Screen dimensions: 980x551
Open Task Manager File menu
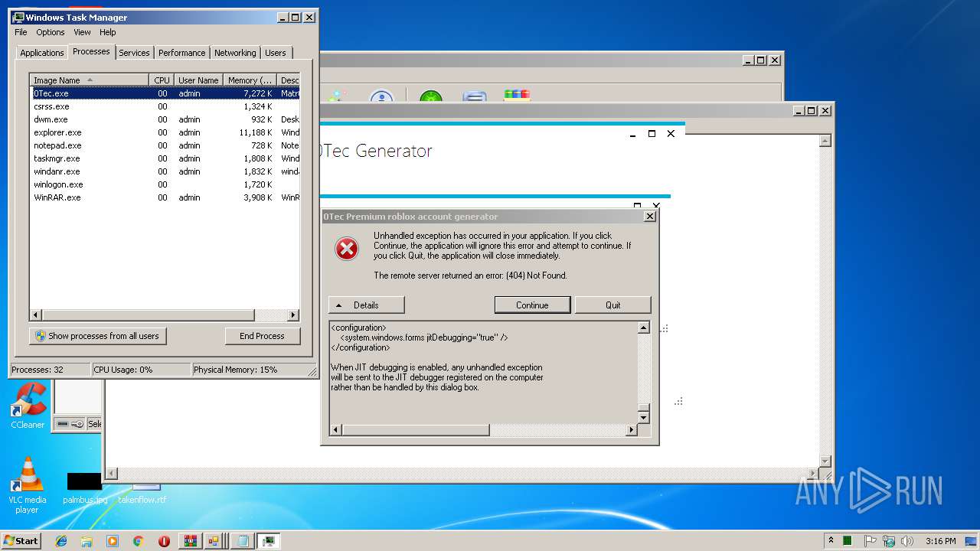click(x=21, y=32)
